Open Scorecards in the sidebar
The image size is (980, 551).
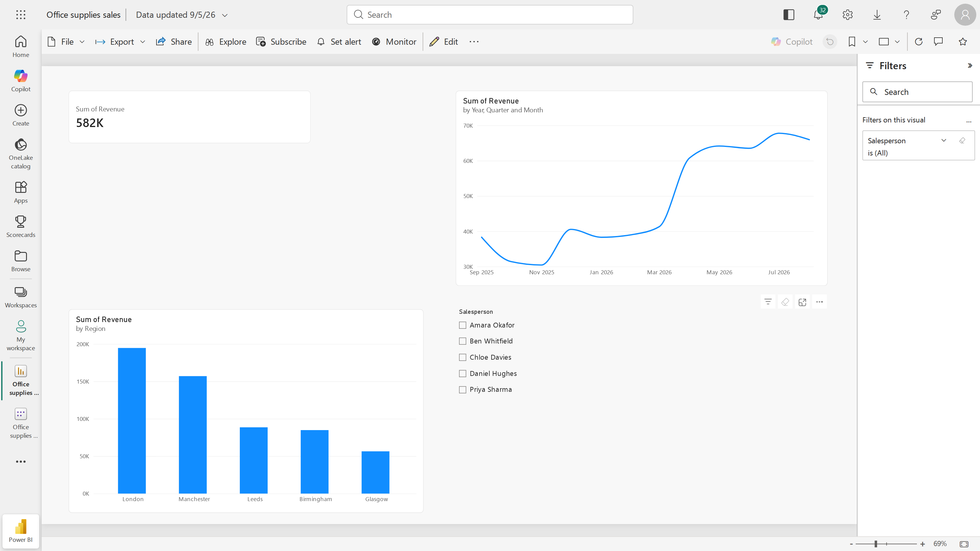(21, 227)
